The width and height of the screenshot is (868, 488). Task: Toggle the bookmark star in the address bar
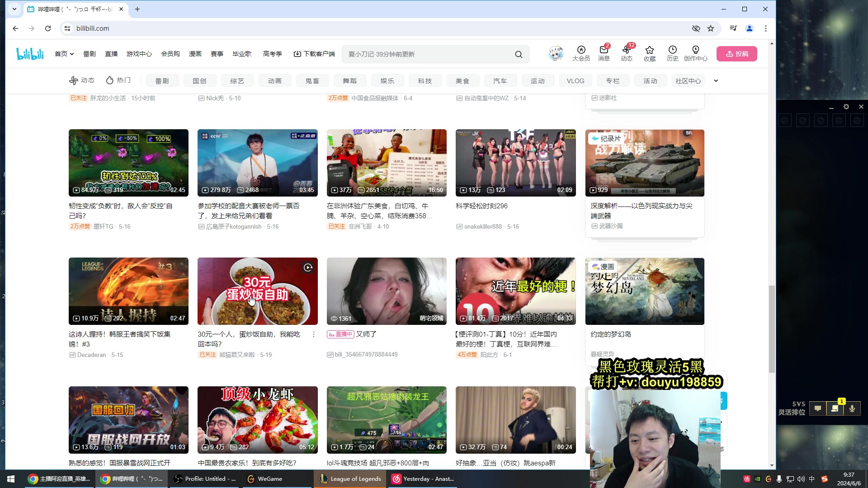coord(711,28)
